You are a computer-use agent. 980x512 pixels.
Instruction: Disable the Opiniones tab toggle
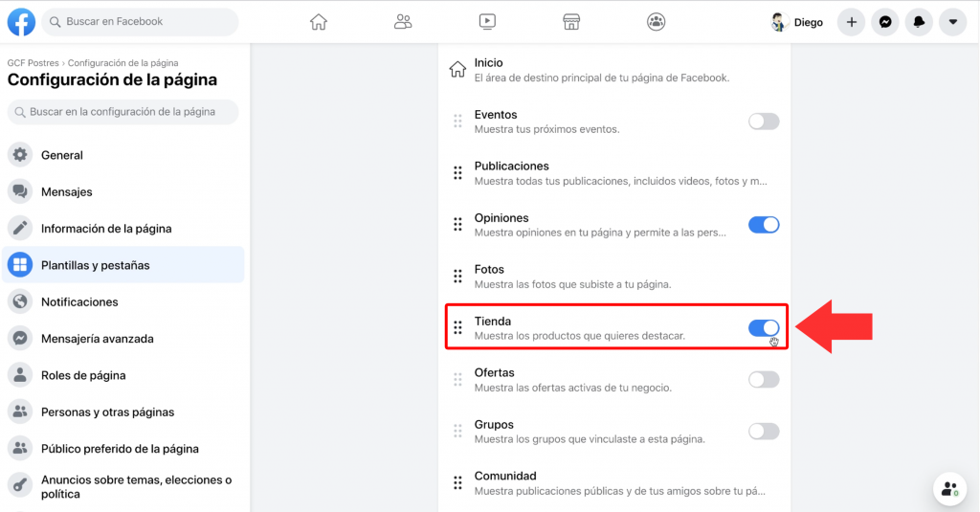point(763,225)
